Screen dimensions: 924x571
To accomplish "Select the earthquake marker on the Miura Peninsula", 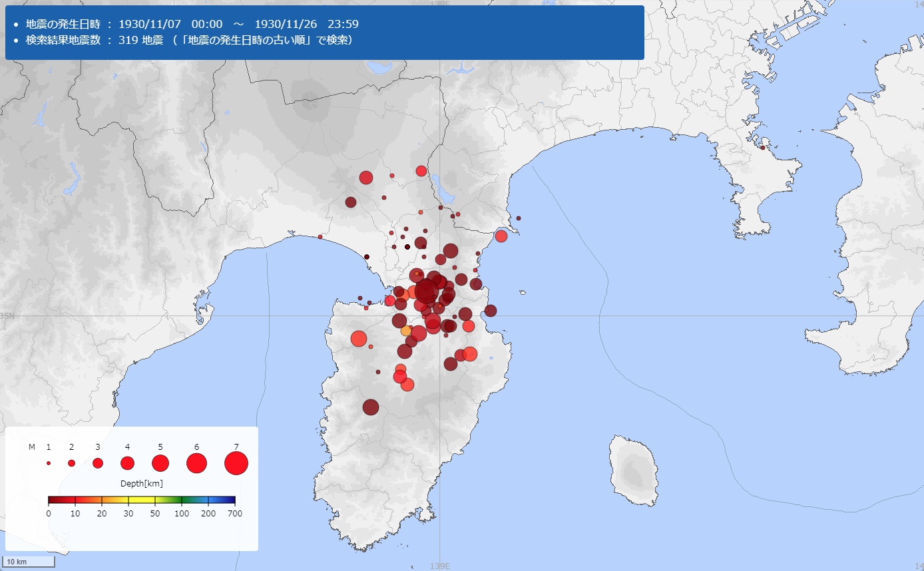I will pos(763,148).
